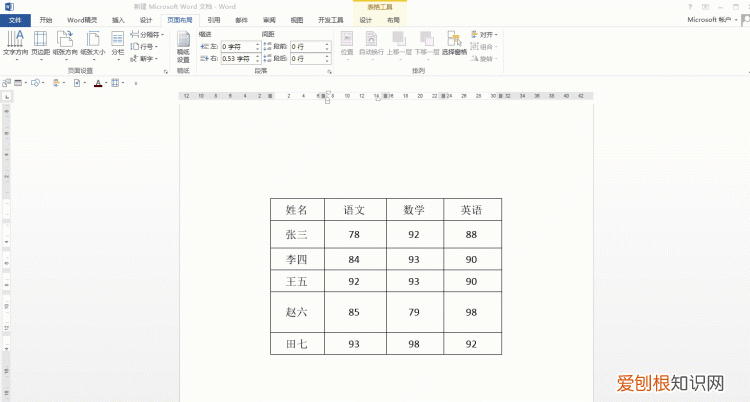This screenshot has width=750, height=402.
Task: Click the ribbon display options icon
Action: point(706,7)
